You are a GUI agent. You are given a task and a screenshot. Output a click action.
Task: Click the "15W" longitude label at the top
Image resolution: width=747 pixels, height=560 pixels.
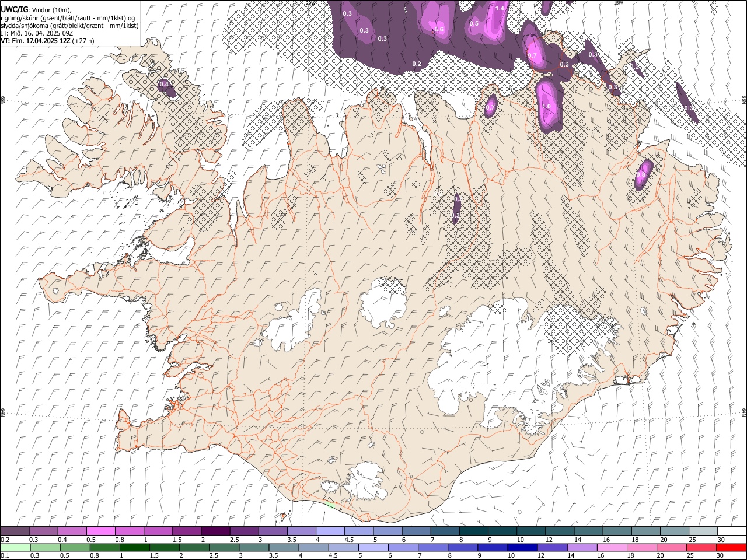click(618, 3)
